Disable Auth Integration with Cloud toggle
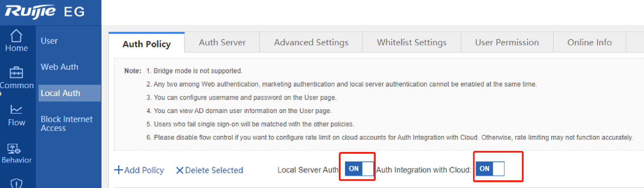The height and width of the screenshot is (188, 644). (490, 169)
